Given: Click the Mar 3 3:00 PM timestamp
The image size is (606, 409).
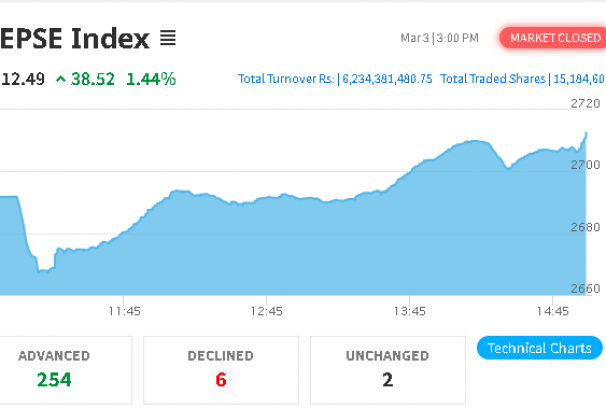Looking at the screenshot, I should pyautogui.click(x=439, y=39).
